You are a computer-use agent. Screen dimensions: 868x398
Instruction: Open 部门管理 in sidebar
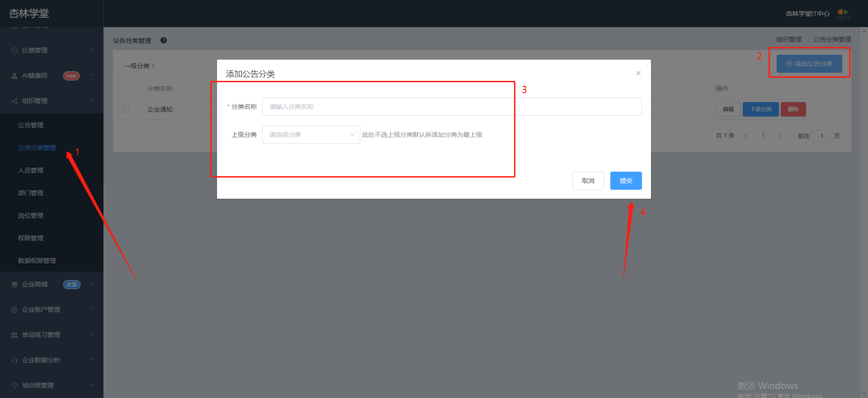pyautogui.click(x=31, y=193)
